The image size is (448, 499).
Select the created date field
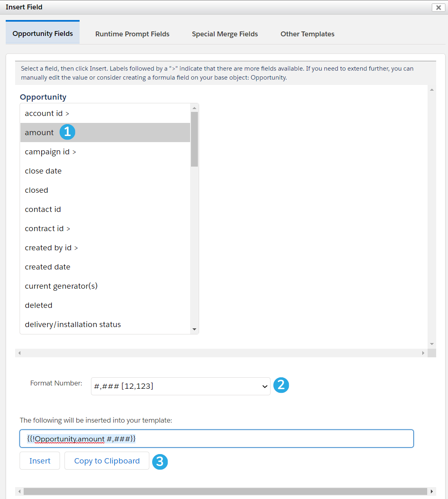[105, 267]
